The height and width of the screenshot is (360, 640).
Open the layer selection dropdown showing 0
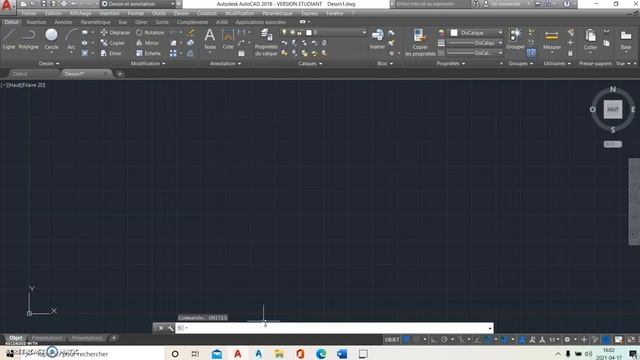(323, 32)
